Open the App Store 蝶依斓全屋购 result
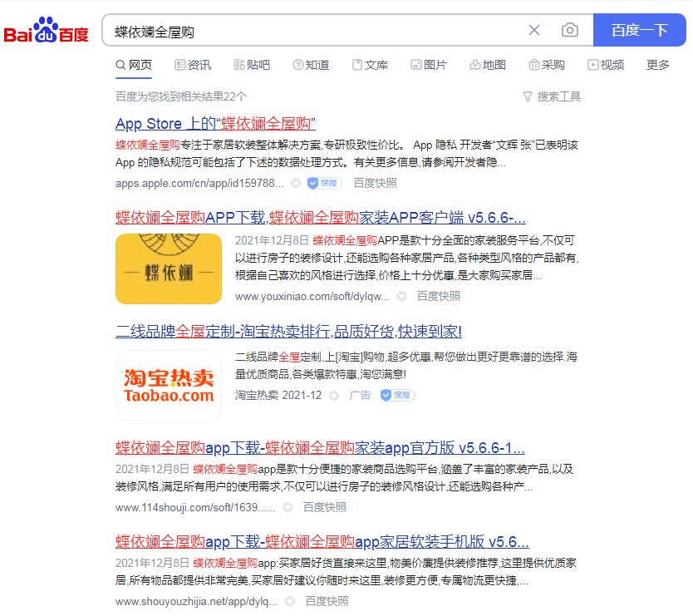Screen dimensions: 693x616 (215, 124)
